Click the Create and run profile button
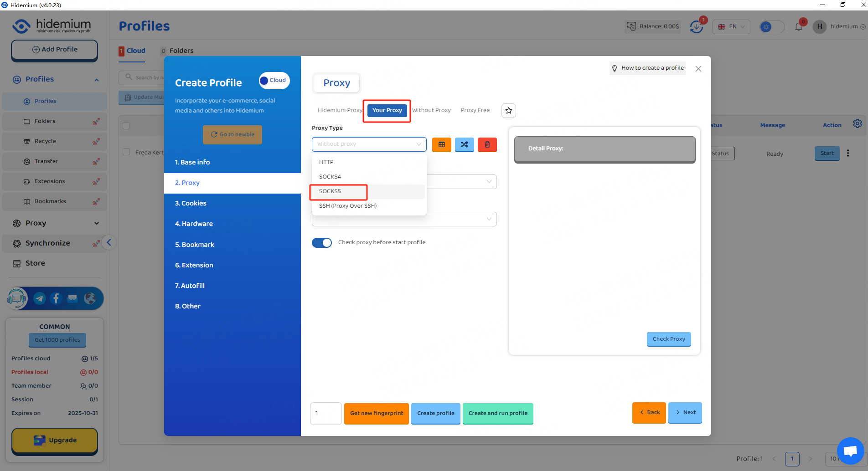Image resolution: width=868 pixels, height=471 pixels. (497, 413)
